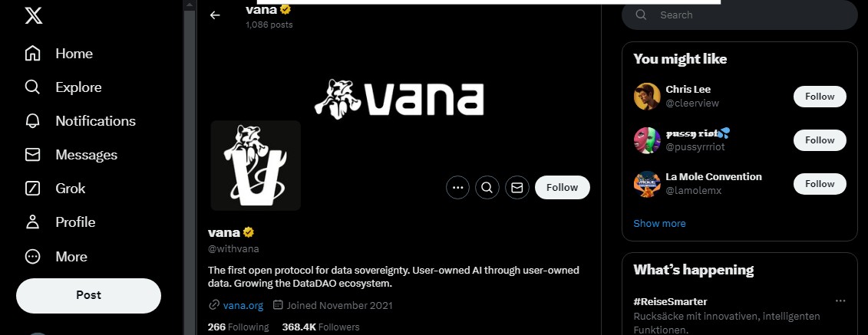Search vana's posts with magnifier icon
Image resolution: width=868 pixels, height=335 pixels.
(x=487, y=187)
